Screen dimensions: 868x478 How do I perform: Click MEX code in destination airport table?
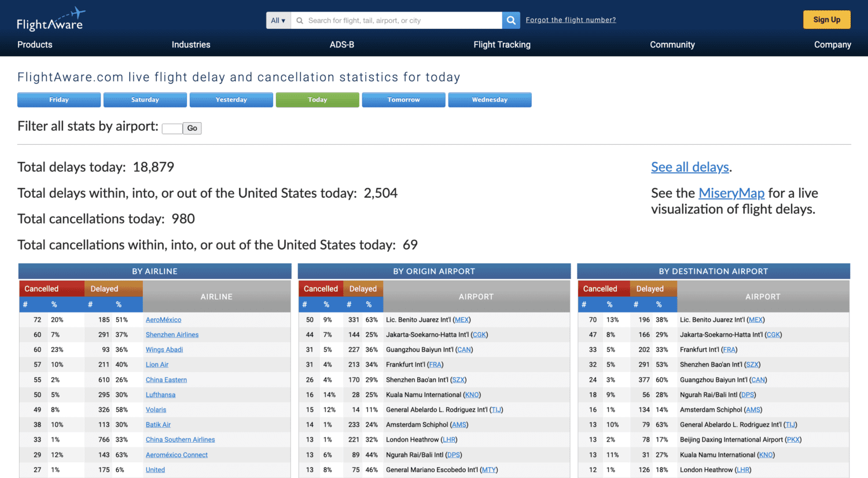(x=756, y=320)
